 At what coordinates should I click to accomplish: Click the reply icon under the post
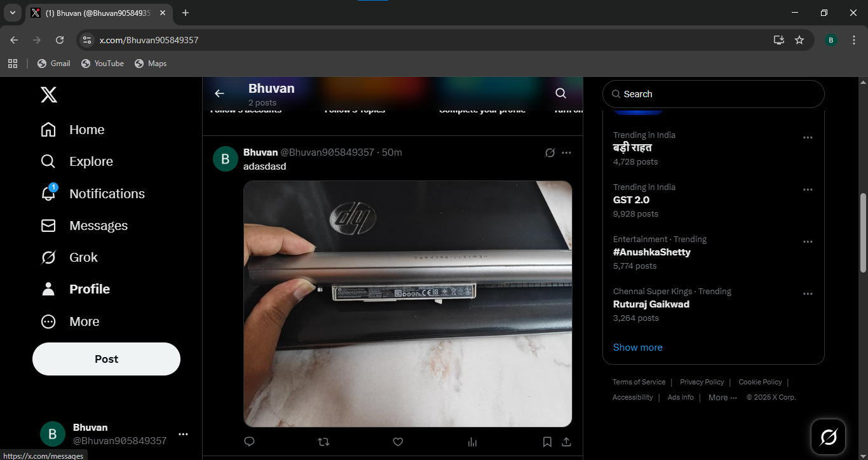249,442
